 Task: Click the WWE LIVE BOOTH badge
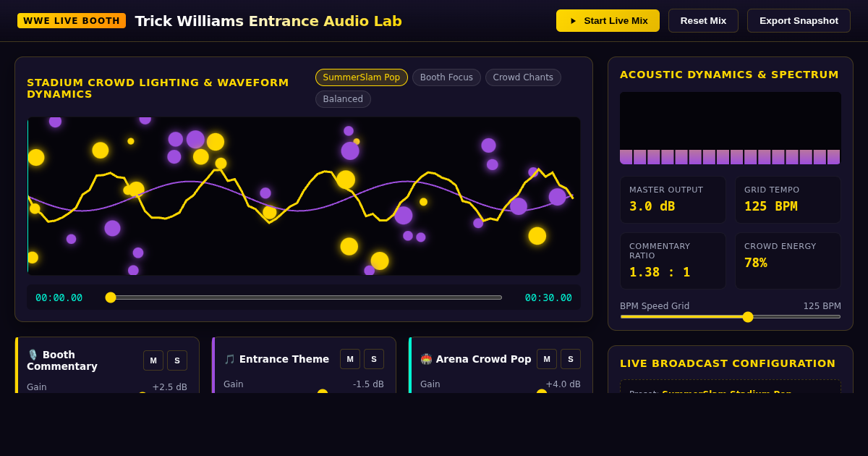click(x=72, y=21)
